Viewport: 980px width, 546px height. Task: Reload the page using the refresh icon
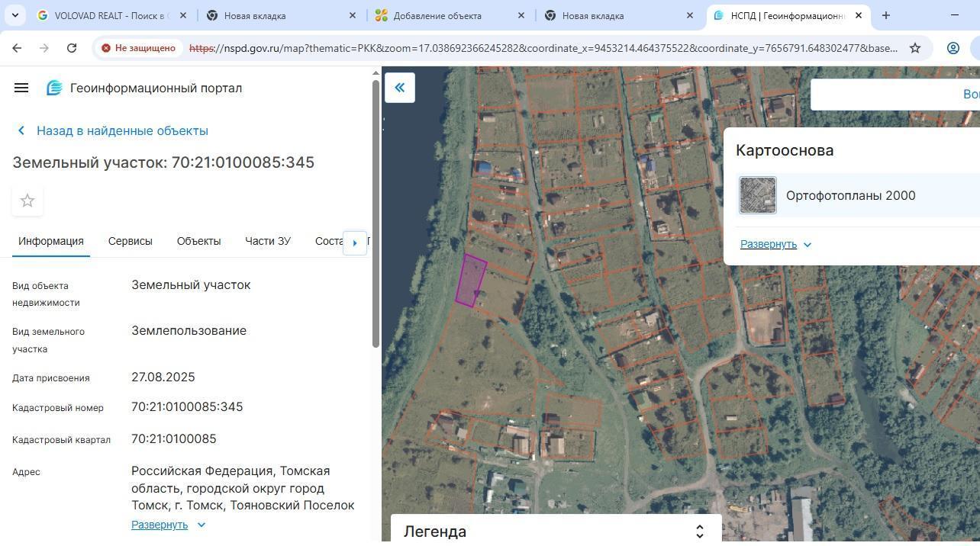point(72,48)
